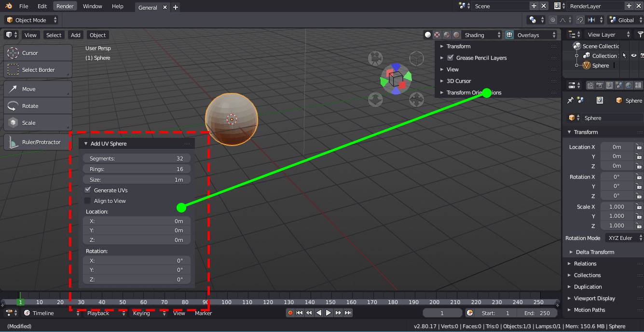Open the View Layer properties tab icon
This screenshot has height=332, width=644.
pos(609,85)
